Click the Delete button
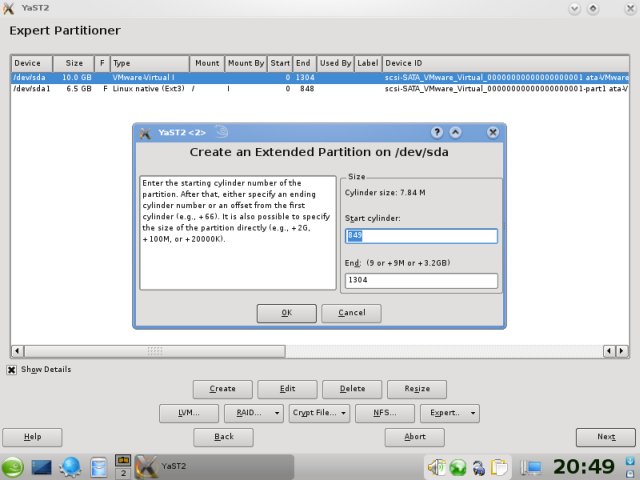 point(352,389)
